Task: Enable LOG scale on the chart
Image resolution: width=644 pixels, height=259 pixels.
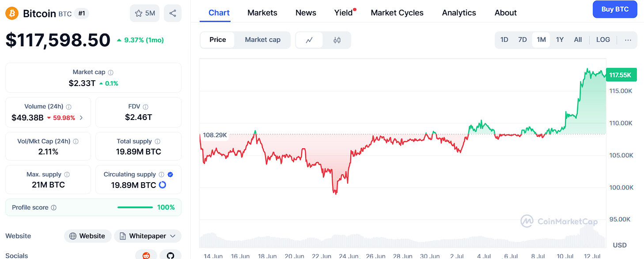Action: click(603, 40)
